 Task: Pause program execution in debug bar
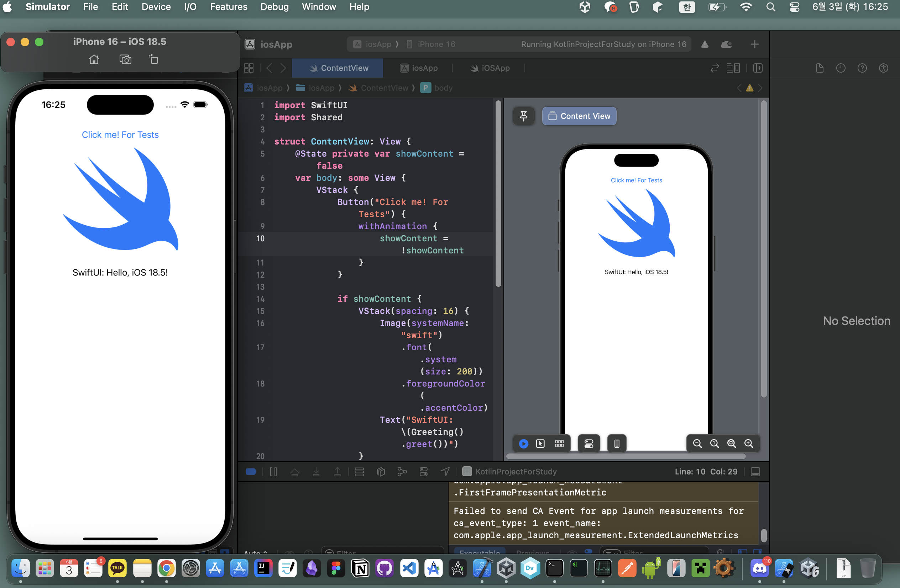pos(273,472)
